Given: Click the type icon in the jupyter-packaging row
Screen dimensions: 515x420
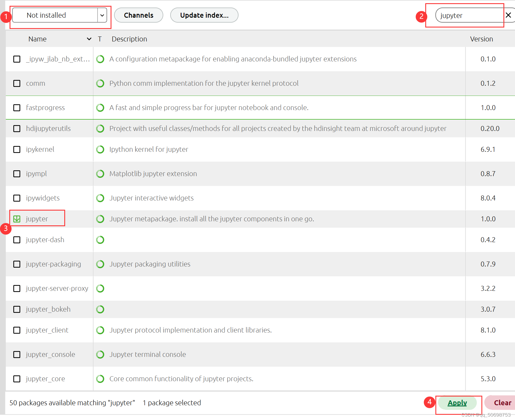Looking at the screenshot, I should pyautogui.click(x=100, y=264).
